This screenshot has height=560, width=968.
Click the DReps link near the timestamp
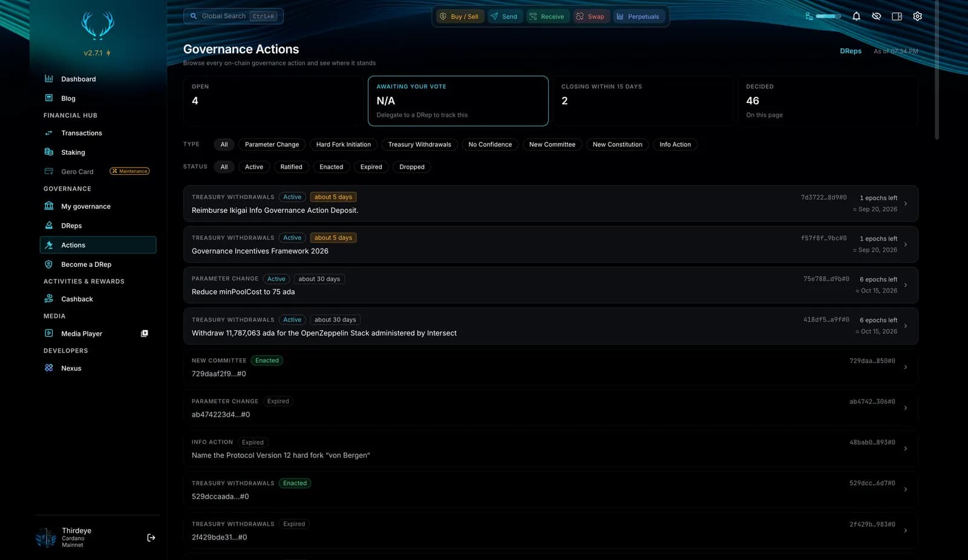click(851, 51)
